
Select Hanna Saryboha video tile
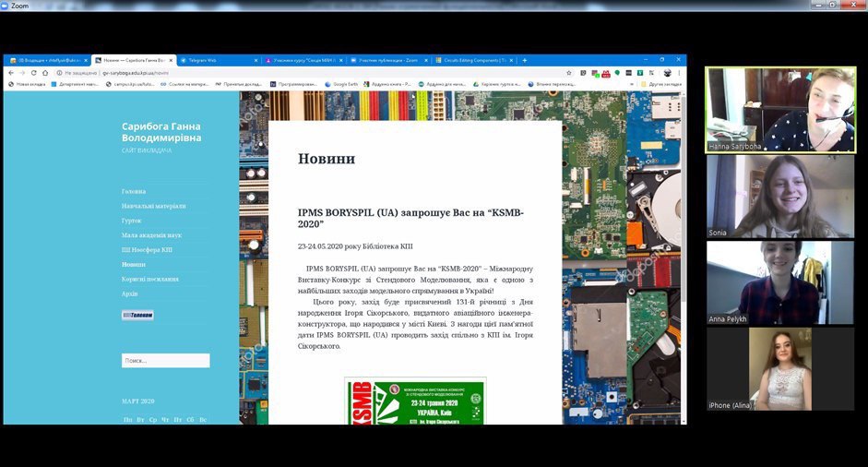coord(780,110)
